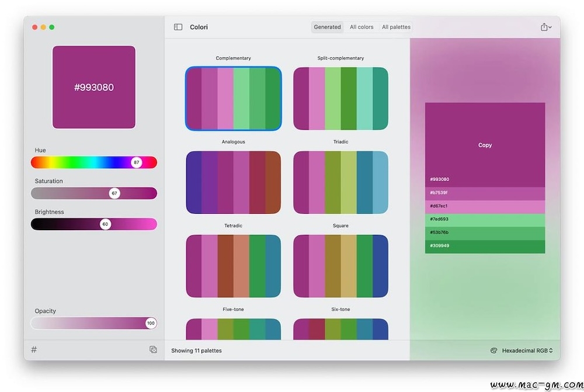Select the Generated tab

(327, 27)
